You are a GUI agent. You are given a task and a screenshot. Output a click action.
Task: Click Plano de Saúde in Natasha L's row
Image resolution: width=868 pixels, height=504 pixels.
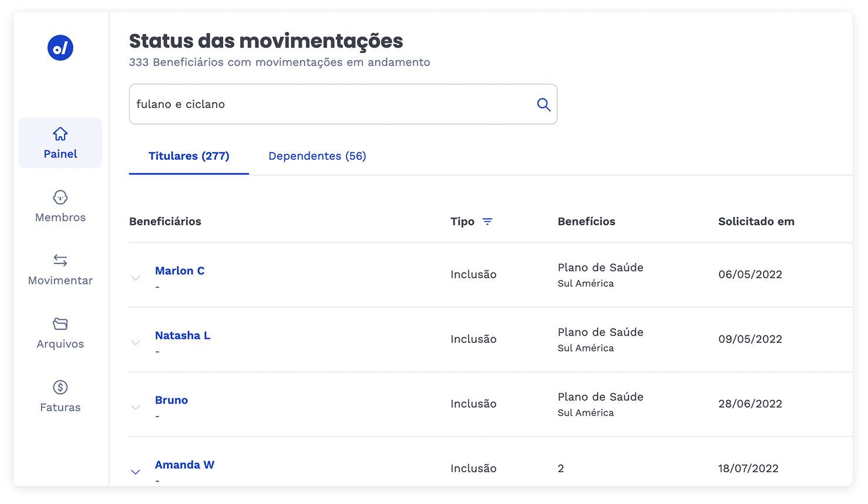[601, 332]
